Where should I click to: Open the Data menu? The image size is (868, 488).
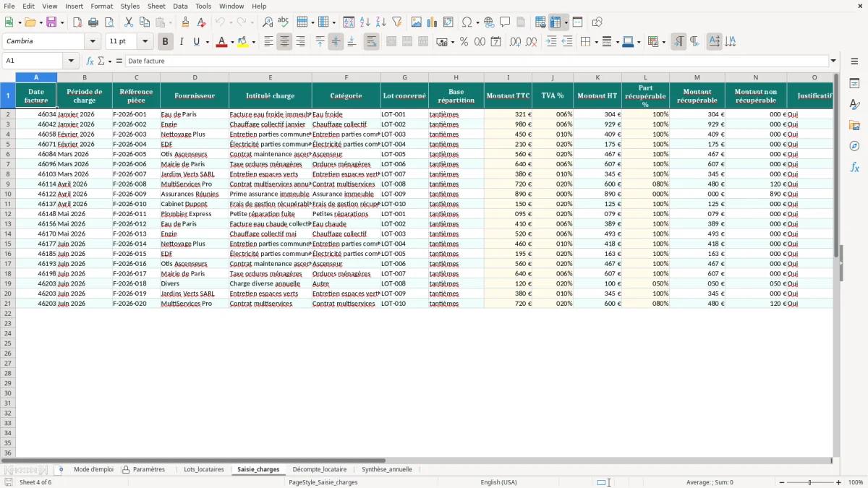[180, 6]
